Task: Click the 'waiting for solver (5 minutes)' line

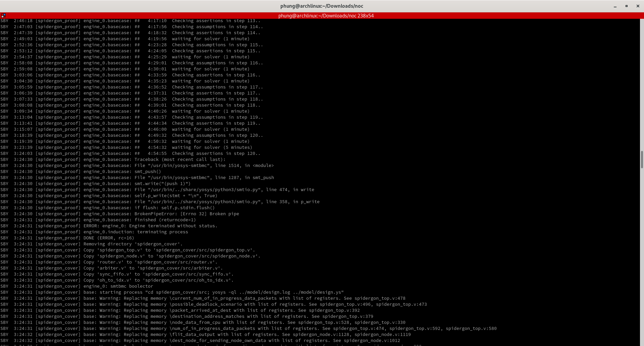Action: click(212, 148)
